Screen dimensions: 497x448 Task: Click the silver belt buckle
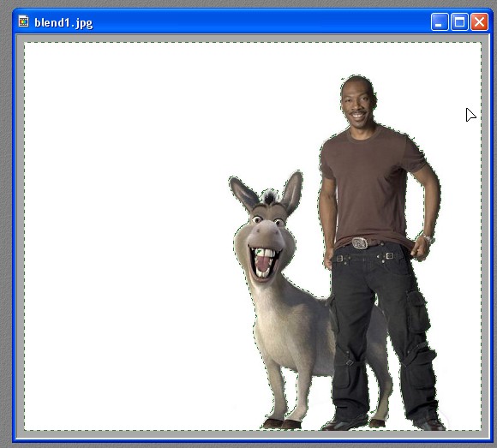[359, 243]
